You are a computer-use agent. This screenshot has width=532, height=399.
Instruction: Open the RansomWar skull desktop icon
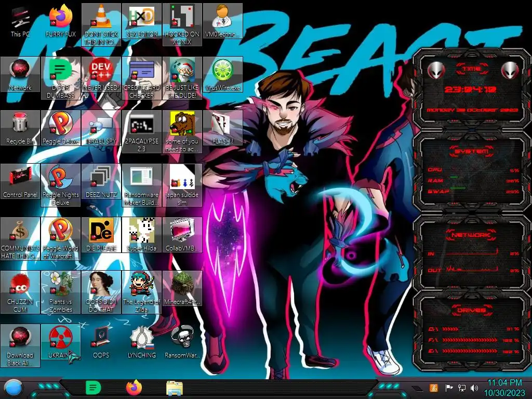tap(182, 342)
